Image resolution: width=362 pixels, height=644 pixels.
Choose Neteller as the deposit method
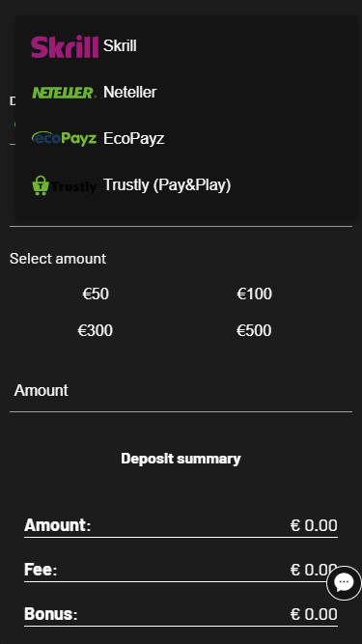point(186,92)
